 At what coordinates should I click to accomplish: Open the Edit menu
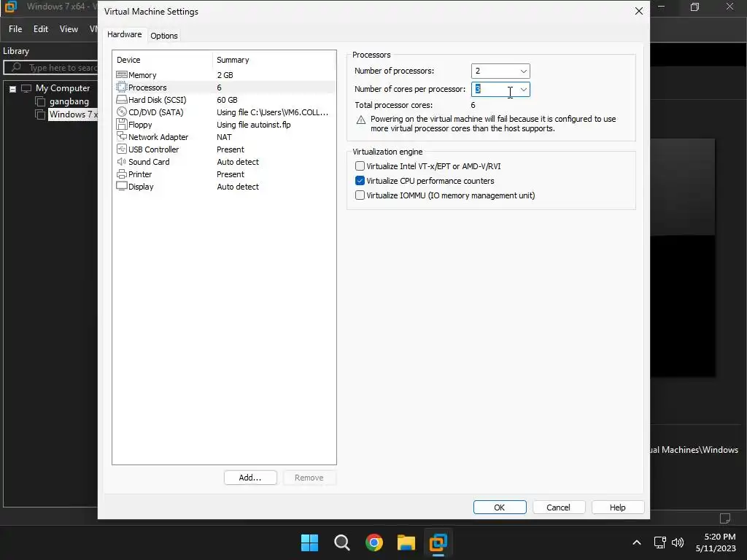[41, 29]
